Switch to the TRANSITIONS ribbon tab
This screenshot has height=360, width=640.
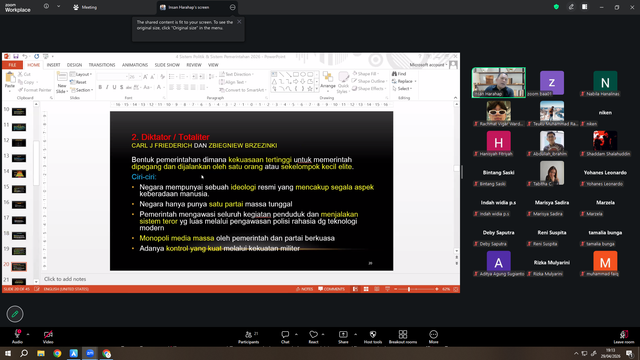[x=102, y=65]
